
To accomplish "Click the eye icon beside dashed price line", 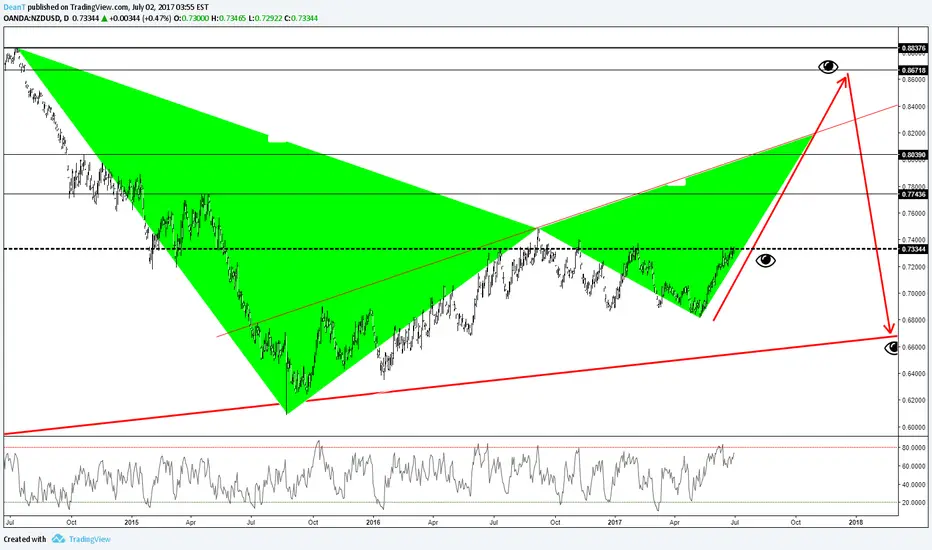I will (x=765, y=260).
